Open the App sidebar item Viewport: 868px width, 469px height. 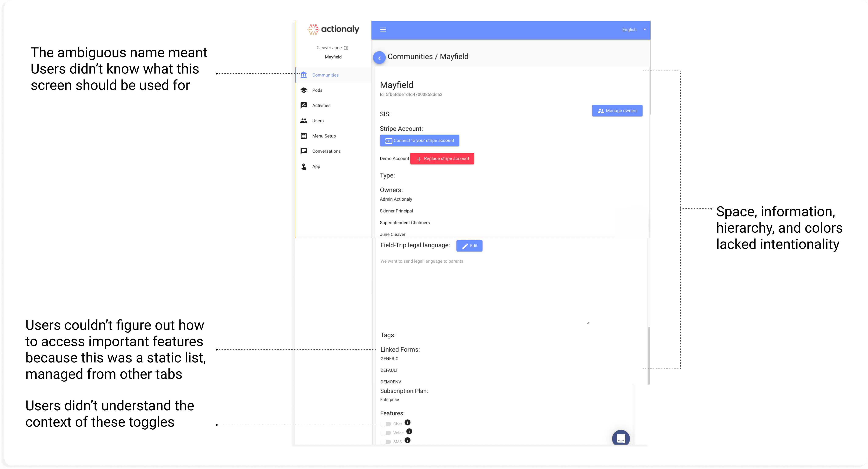(x=316, y=167)
